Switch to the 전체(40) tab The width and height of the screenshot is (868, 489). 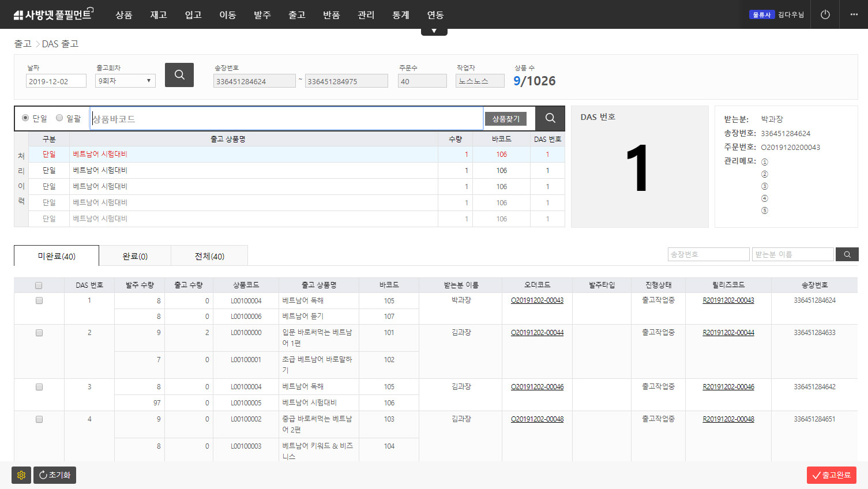pyautogui.click(x=209, y=256)
